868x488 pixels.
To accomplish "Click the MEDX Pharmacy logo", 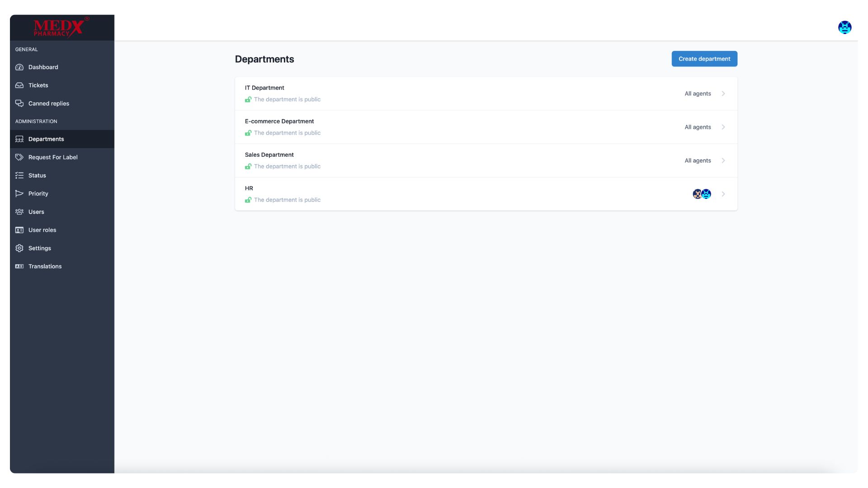I will click(x=61, y=28).
